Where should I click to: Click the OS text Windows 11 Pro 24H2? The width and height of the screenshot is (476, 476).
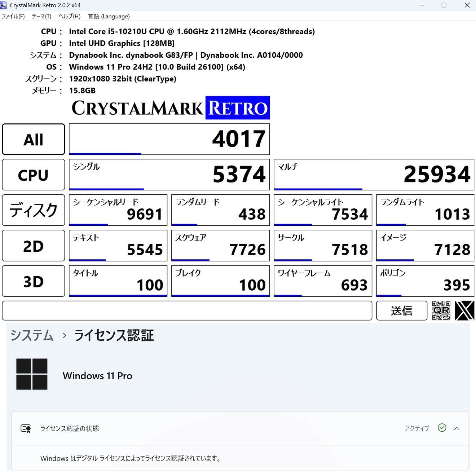(x=157, y=67)
